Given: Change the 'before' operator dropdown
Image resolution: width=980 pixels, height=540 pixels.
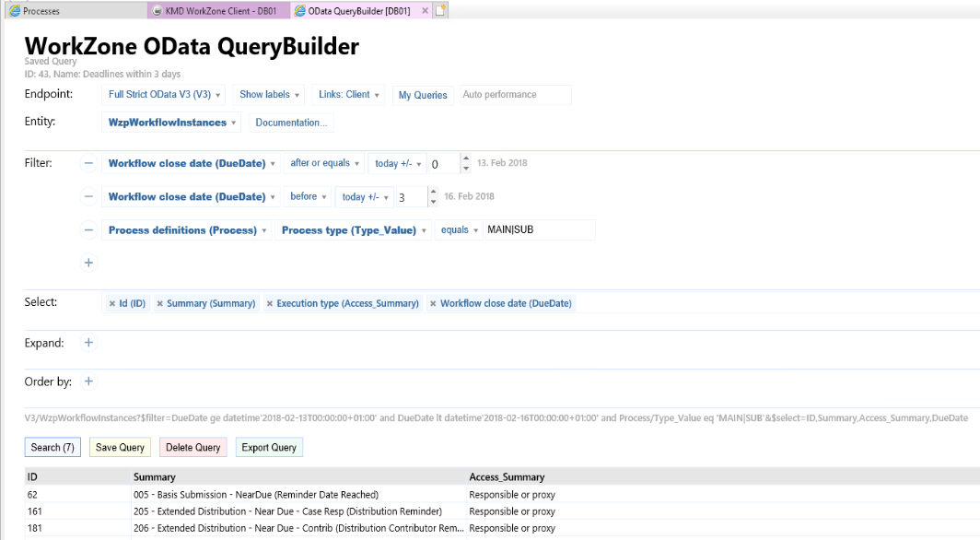Looking at the screenshot, I should (309, 197).
